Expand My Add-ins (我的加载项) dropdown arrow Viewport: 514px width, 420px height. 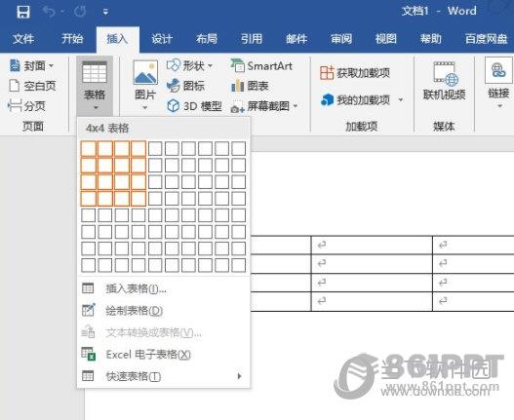(401, 99)
